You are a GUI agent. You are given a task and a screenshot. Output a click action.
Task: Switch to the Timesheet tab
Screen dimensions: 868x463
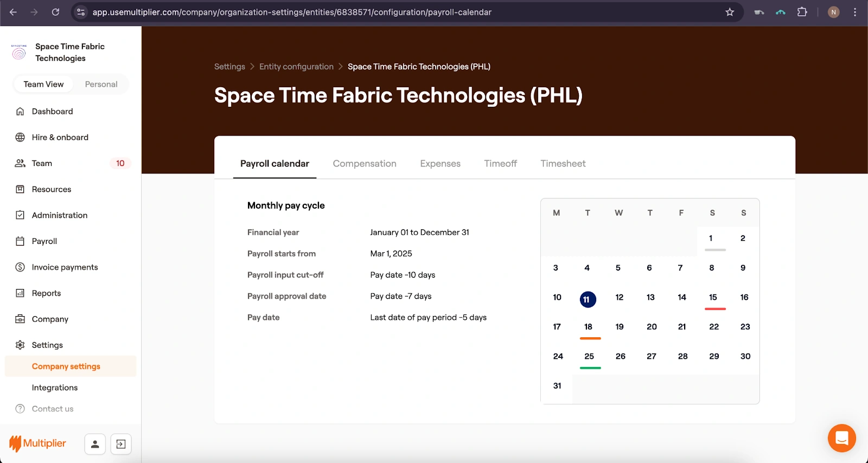coord(563,164)
